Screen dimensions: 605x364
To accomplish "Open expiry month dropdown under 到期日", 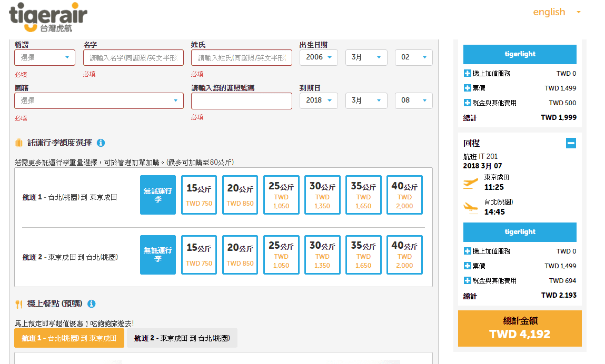I will (366, 100).
